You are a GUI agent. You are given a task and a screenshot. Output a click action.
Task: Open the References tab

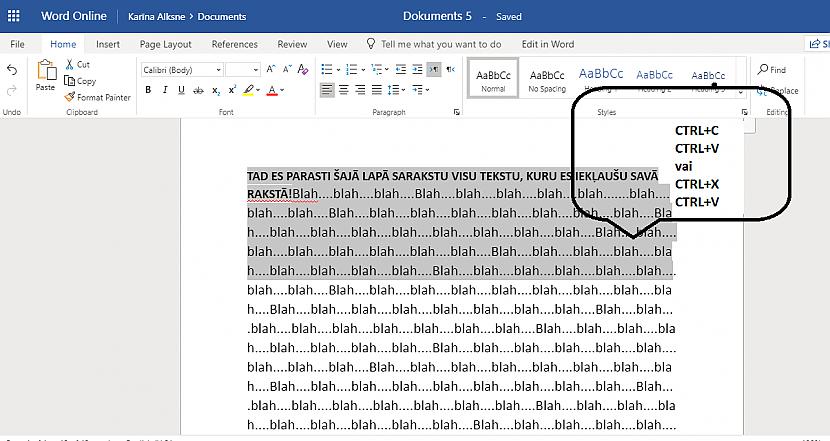click(x=234, y=44)
